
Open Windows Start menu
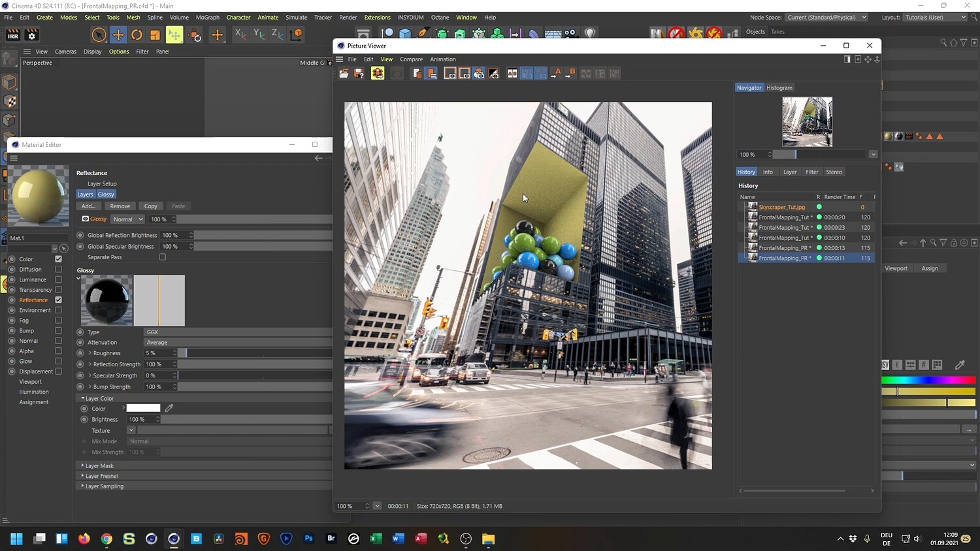[17, 539]
